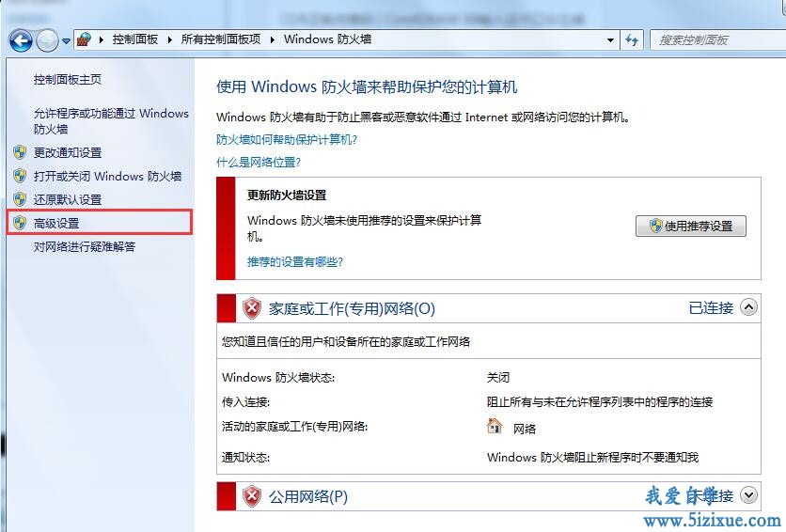786x532 pixels.
Task: Click the 关闭 firewall status value
Action: tap(498, 377)
